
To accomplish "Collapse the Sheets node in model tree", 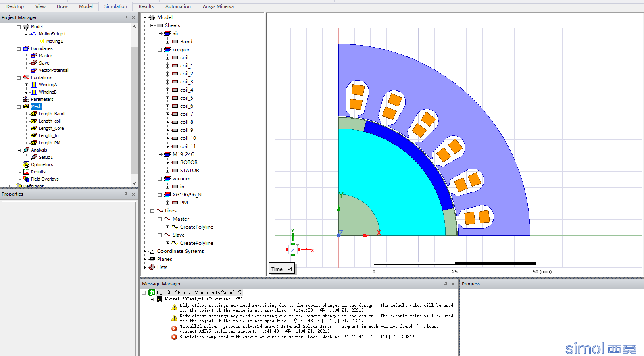I will pyautogui.click(x=152, y=25).
